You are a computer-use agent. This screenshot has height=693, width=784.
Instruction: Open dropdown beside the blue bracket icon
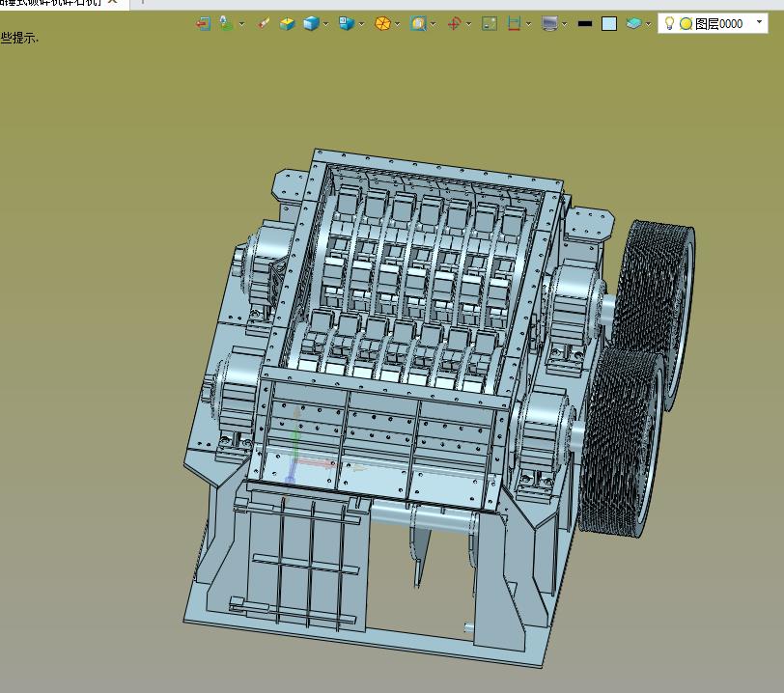[528, 24]
